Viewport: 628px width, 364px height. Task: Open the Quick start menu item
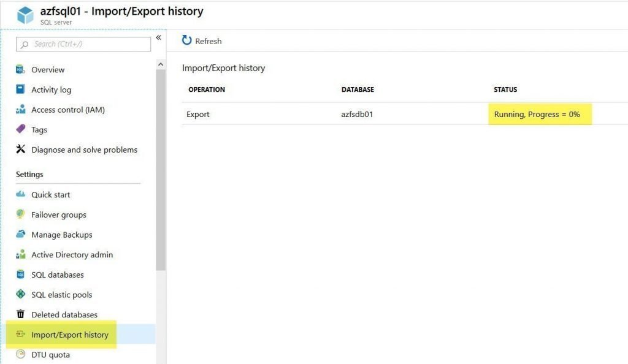(x=50, y=195)
